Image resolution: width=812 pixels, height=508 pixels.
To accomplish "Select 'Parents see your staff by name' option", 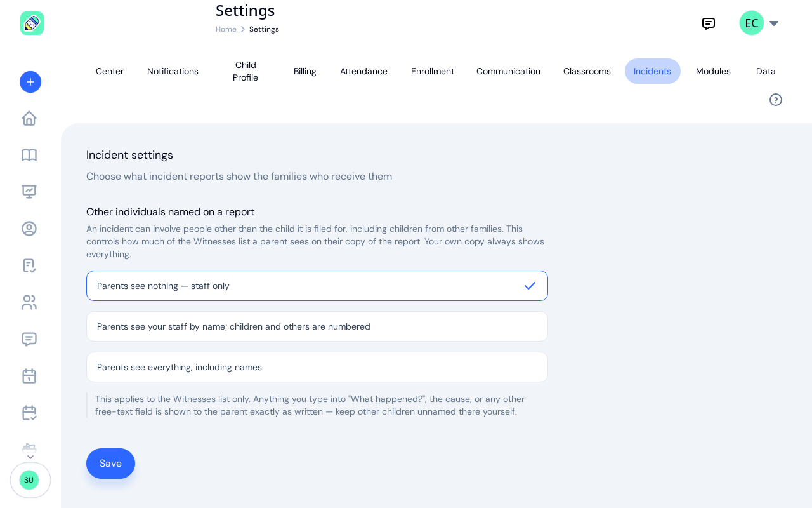I will point(317,326).
